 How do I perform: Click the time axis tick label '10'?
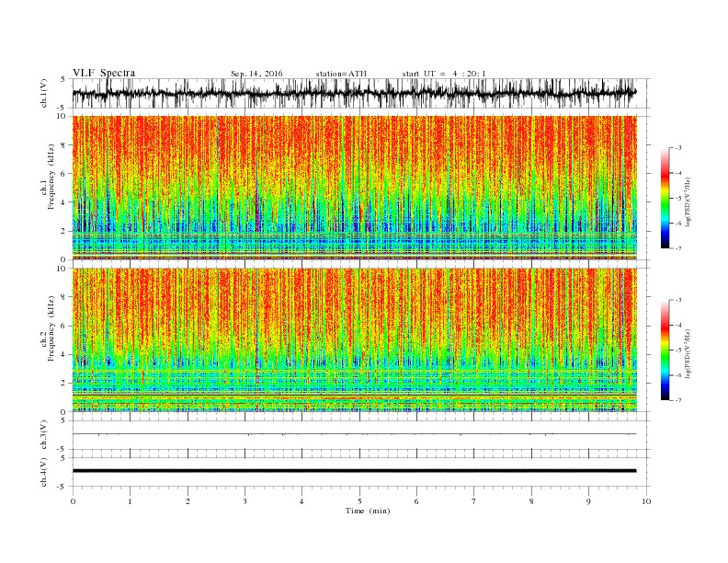click(x=646, y=501)
